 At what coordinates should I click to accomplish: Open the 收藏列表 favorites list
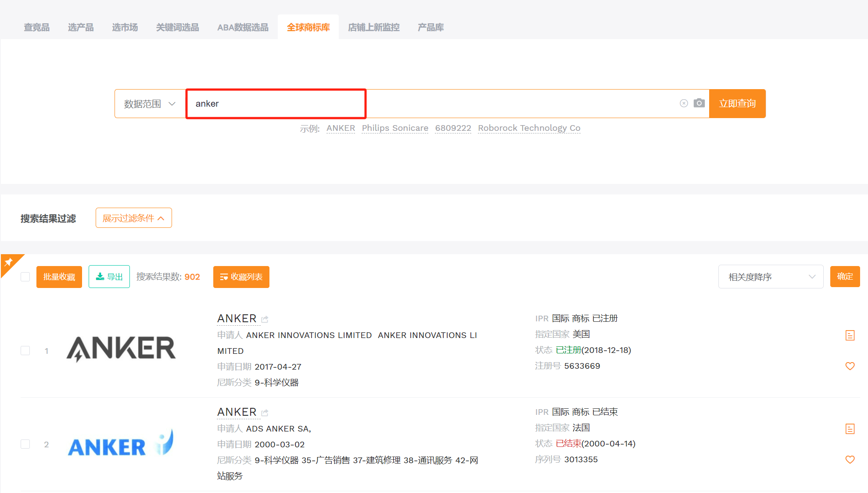[241, 277]
